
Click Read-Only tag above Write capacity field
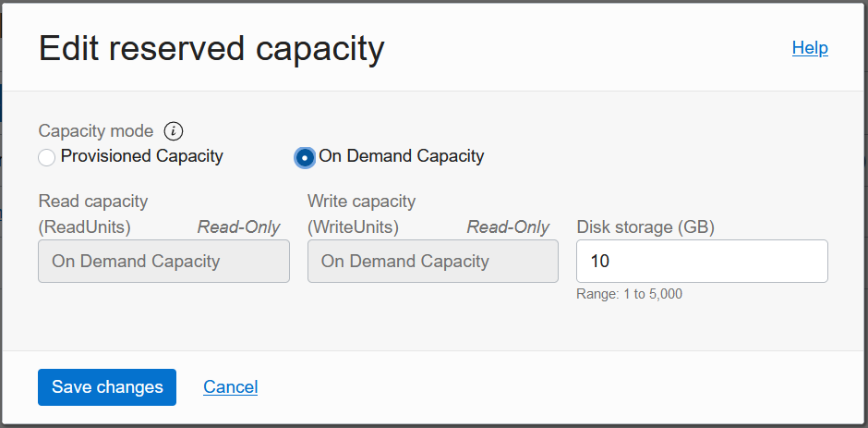(x=508, y=227)
